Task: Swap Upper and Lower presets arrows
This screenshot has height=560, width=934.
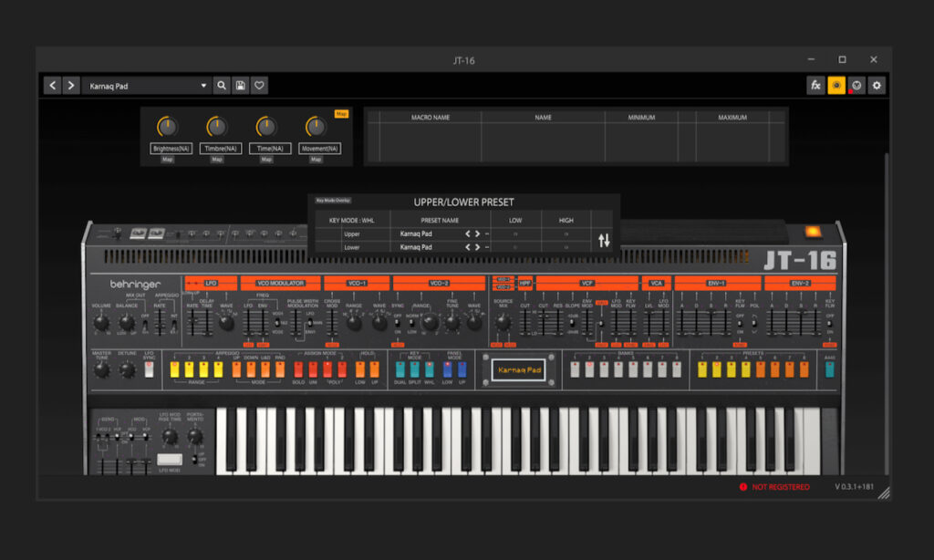Action: tap(604, 240)
